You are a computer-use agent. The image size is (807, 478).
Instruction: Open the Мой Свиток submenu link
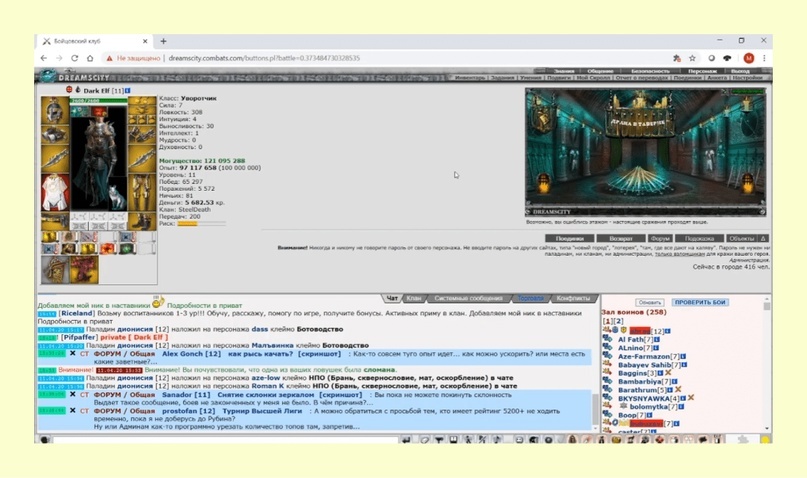(x=592, y=78)
